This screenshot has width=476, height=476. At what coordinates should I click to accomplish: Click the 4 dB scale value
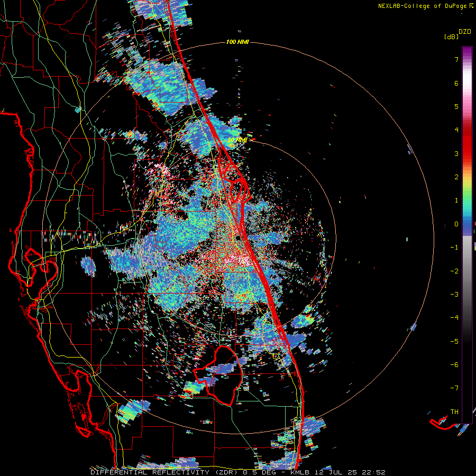tap(456, 130)
